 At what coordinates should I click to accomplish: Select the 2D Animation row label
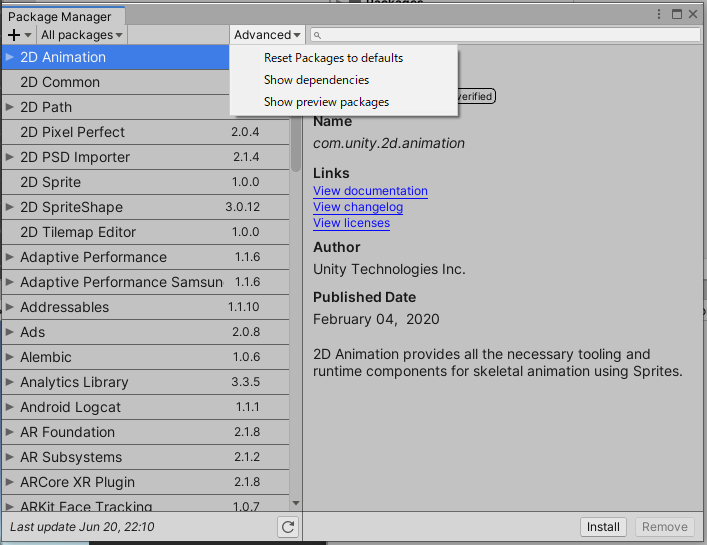coord(63,57)
